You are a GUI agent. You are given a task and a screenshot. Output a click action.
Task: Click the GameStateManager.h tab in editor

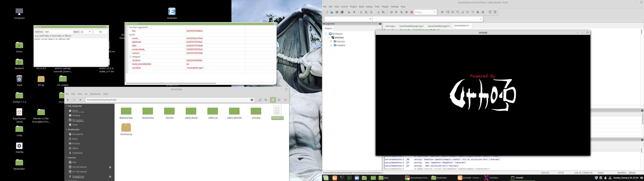pyautogui.click(x=439, y=25)
